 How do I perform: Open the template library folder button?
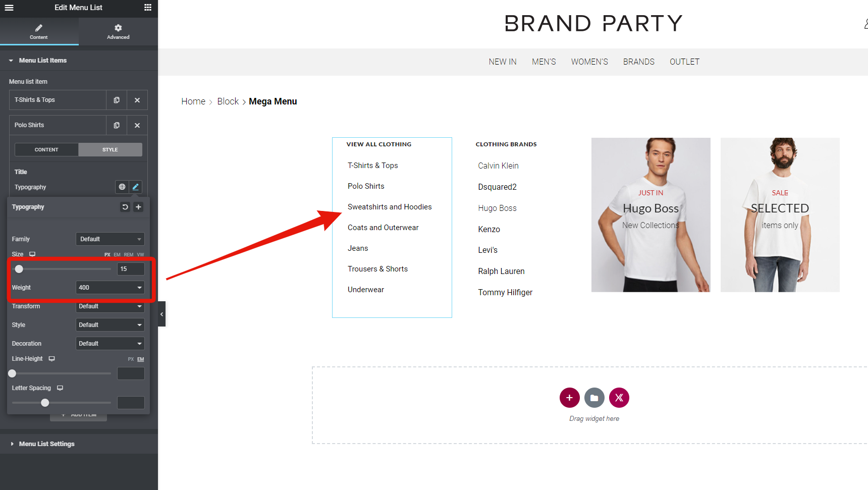coord(594,398)
